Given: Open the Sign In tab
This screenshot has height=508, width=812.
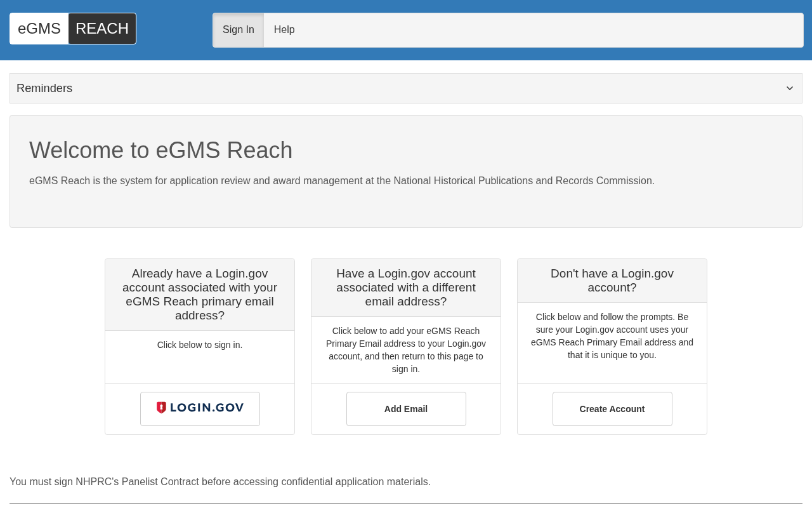Looking at the screenshot, I should click(239, 30).
